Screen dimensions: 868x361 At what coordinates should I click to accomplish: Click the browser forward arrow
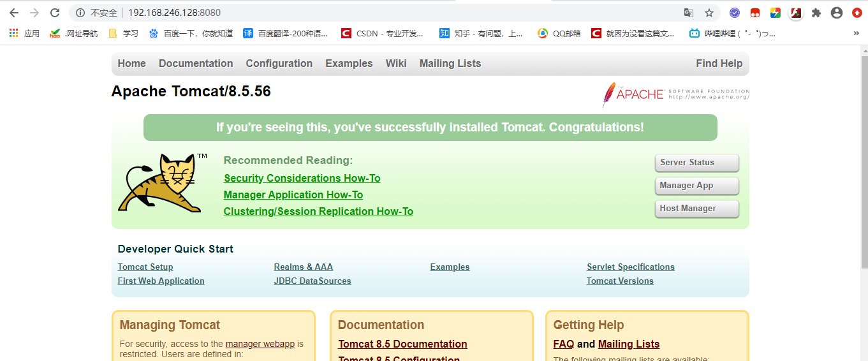pos(34,13)
